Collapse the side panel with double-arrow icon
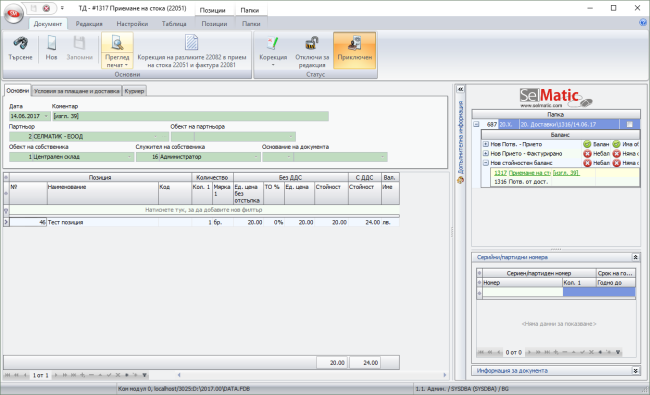 tap(460, 89)
